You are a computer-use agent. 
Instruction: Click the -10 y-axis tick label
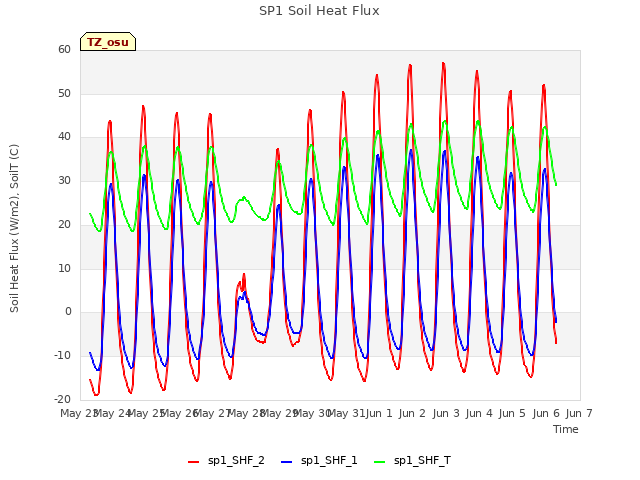(62, 356)
